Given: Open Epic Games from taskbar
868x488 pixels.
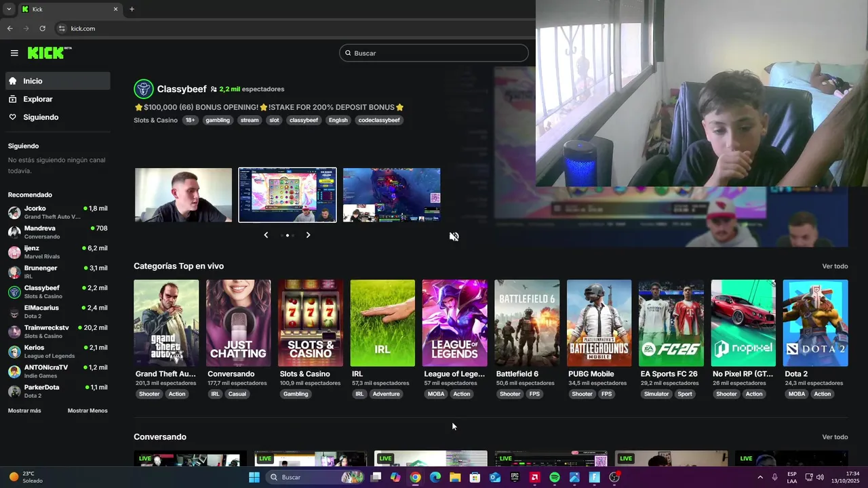Looking at the screenshot, I should click(x=515, y=477).
